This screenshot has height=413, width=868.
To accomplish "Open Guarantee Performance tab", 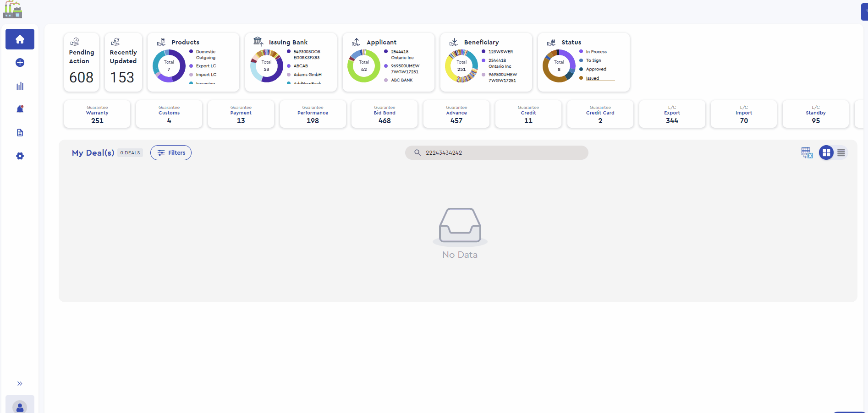I will click(x=313, y=114).
